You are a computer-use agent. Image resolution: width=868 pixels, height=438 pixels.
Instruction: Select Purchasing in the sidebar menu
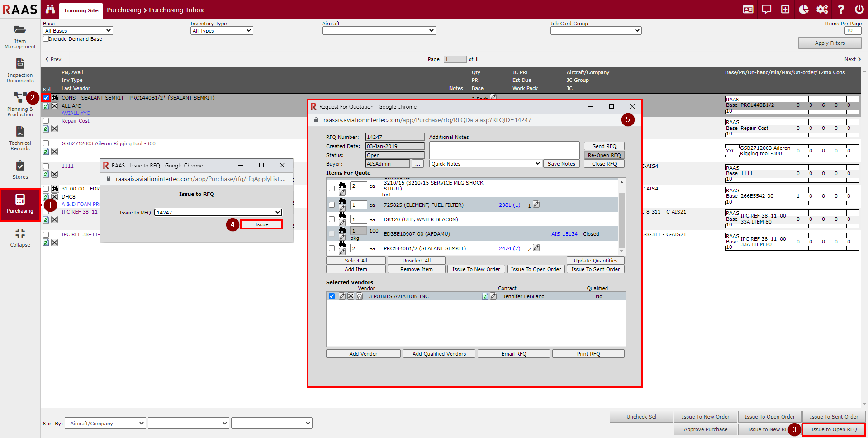[x=20, y=204]
